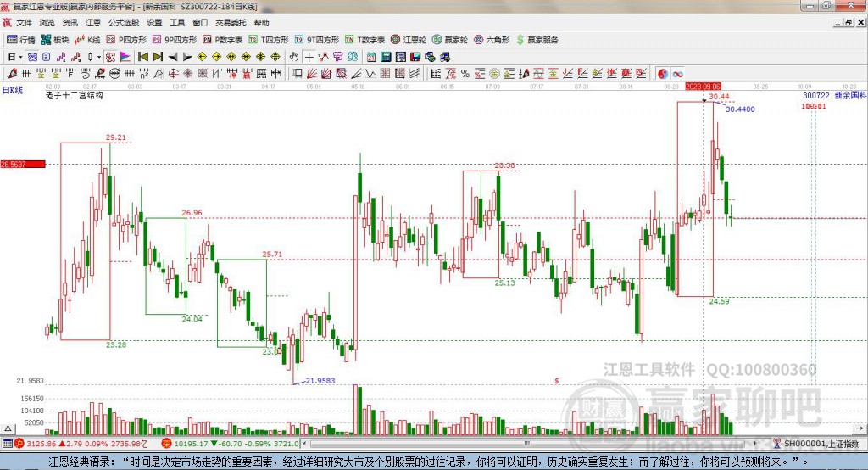Click the up triangle button beside volume axis
The image size is (868, 470).
[8, 428]
